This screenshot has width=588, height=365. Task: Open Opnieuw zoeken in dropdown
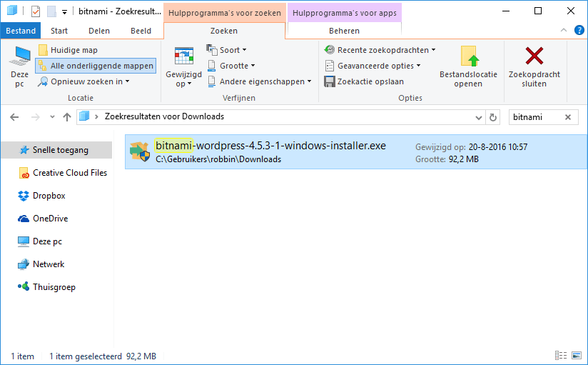click(83, 81)
